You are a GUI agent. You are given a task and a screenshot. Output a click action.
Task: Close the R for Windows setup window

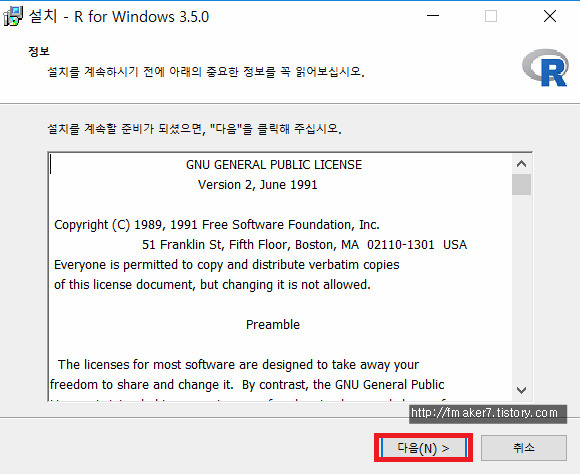[x=550, y=16]
